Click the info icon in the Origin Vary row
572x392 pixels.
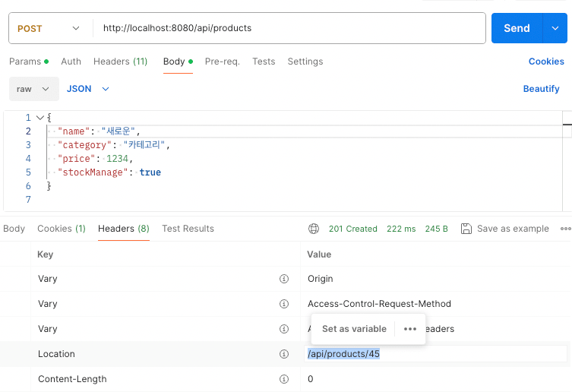point(284,279)
